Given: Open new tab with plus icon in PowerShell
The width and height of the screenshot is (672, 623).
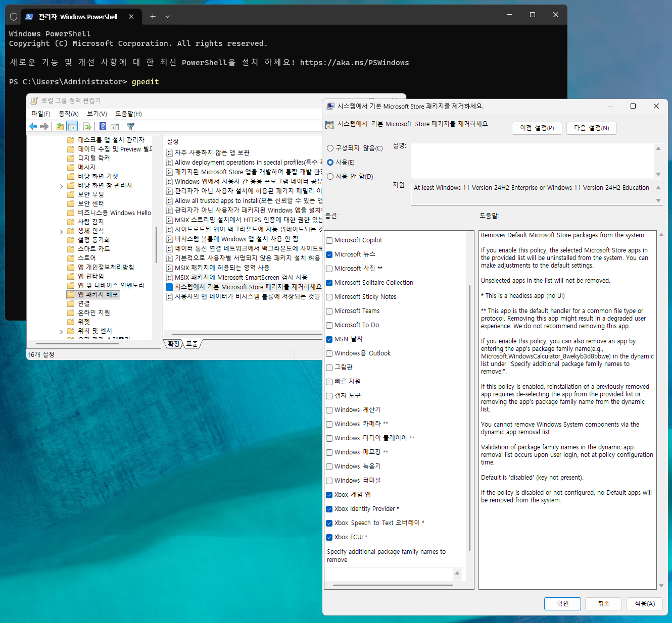Looking at the screenshot, I should click(153, 17).
